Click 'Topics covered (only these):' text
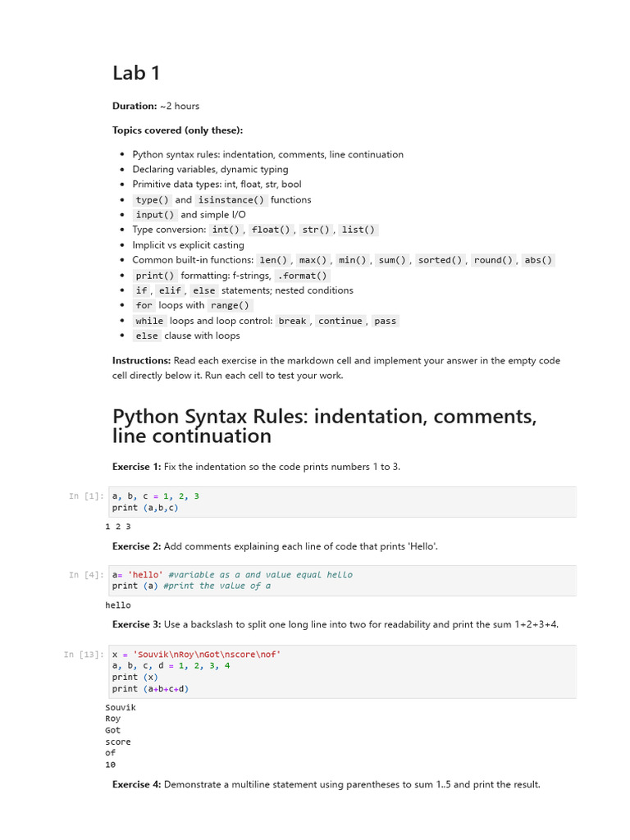630x840 pixels. point(177,130)
